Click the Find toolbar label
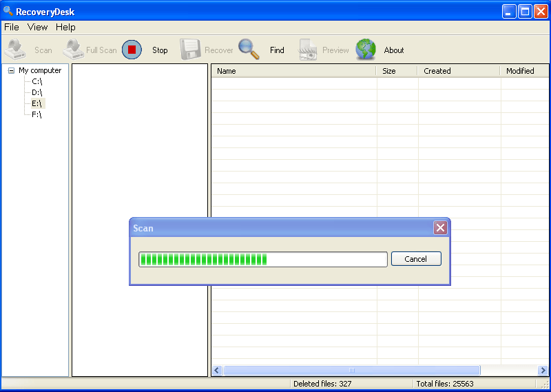This screenshot has width=551, height=392. pos(277,50)
